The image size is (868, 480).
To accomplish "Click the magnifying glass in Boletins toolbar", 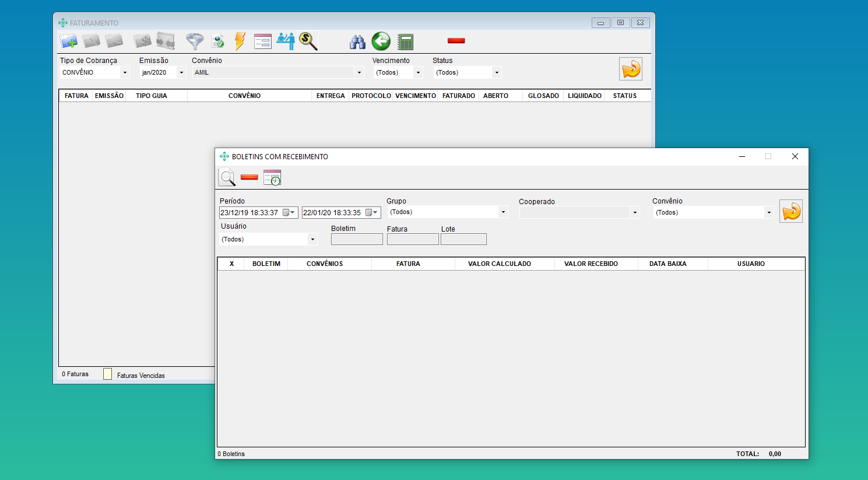I will click(x=227, y=177).
